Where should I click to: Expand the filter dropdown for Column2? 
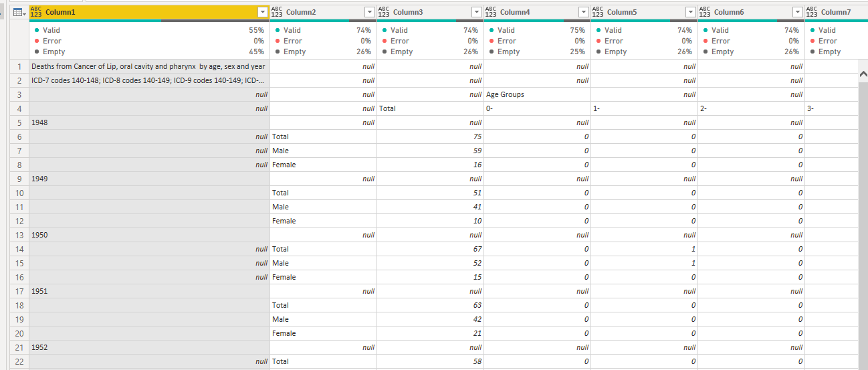(x=370, y=12)
